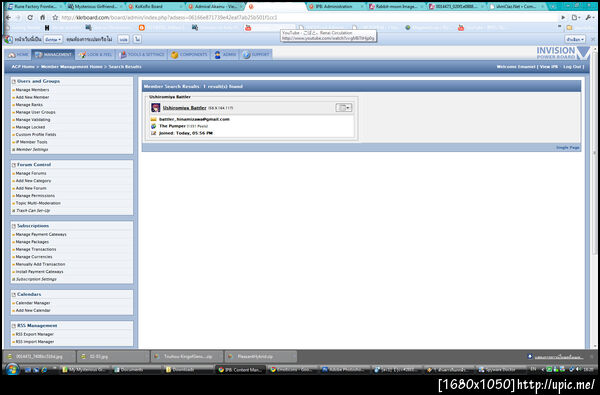Switch to the Adobe Photoshop taskbar window
The image size is (600, 395).
pos(344,370)
